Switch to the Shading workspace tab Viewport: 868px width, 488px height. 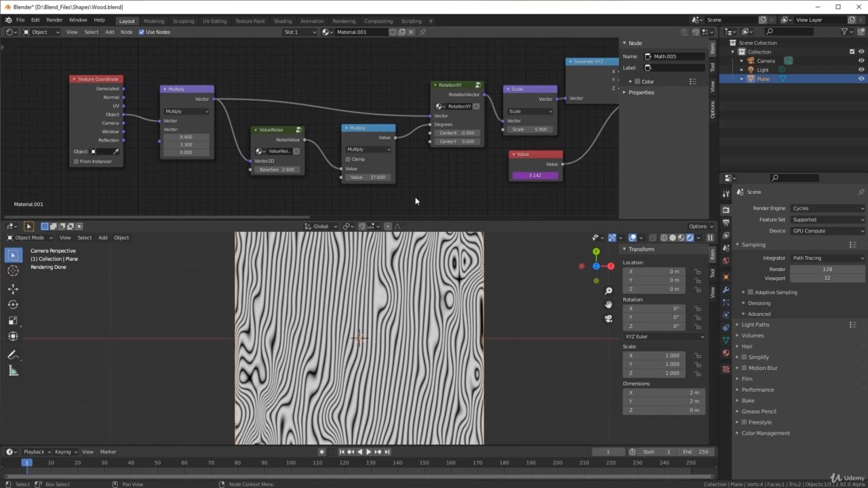pyautogui.click(x=283, y=21)
